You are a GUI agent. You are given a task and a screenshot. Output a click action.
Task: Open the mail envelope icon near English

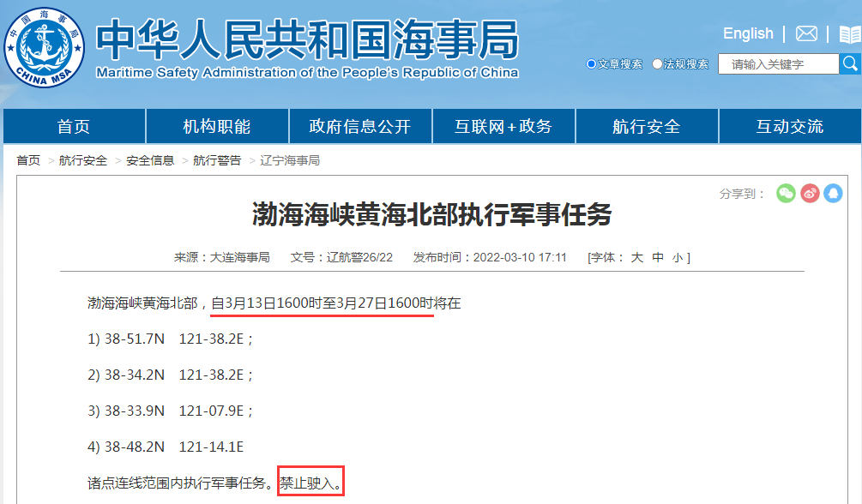[805, 33]
